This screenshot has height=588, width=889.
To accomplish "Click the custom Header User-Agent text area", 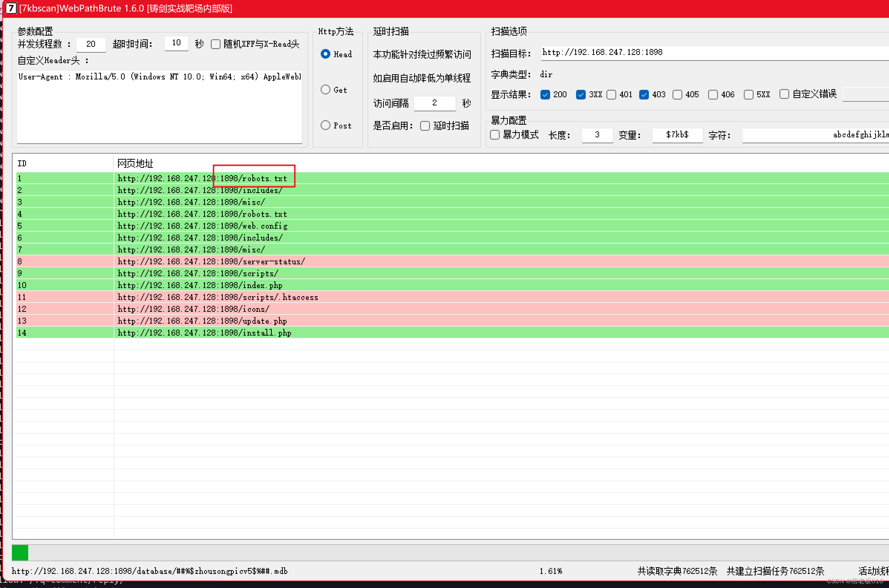I will (x=159, y=106).
